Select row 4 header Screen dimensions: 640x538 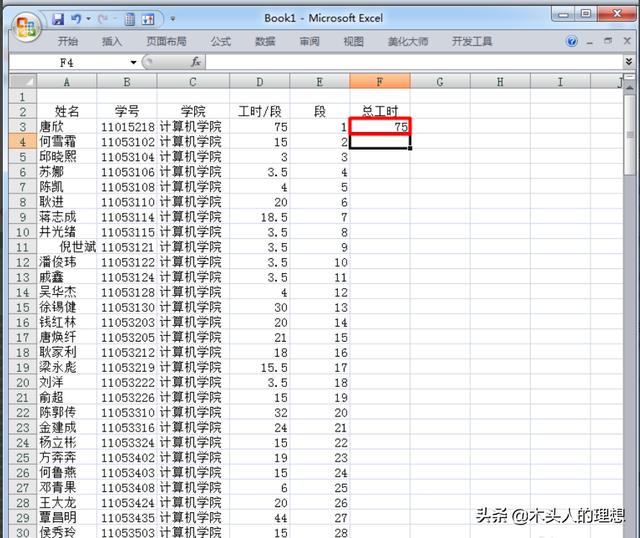(22, 142)
